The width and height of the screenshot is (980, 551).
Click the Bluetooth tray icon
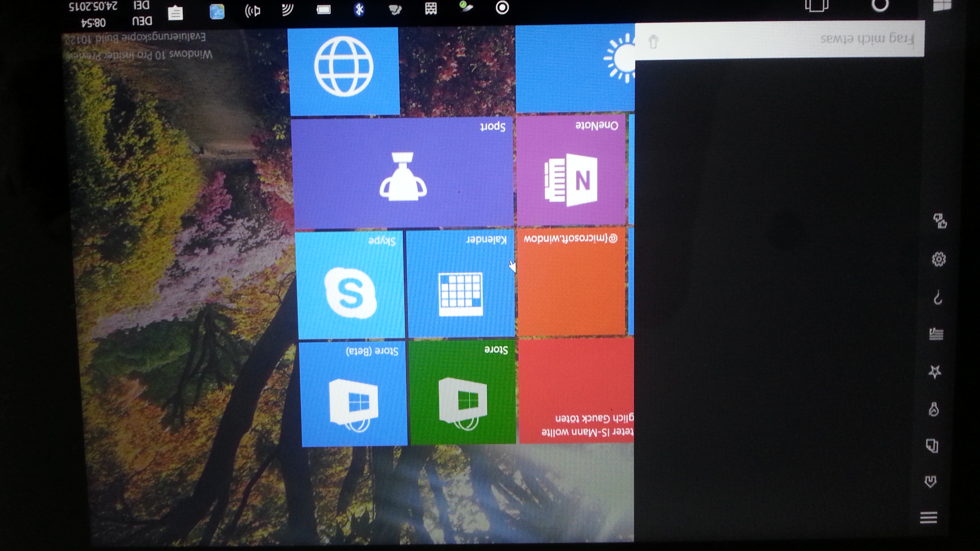click(x=359, y=9)
